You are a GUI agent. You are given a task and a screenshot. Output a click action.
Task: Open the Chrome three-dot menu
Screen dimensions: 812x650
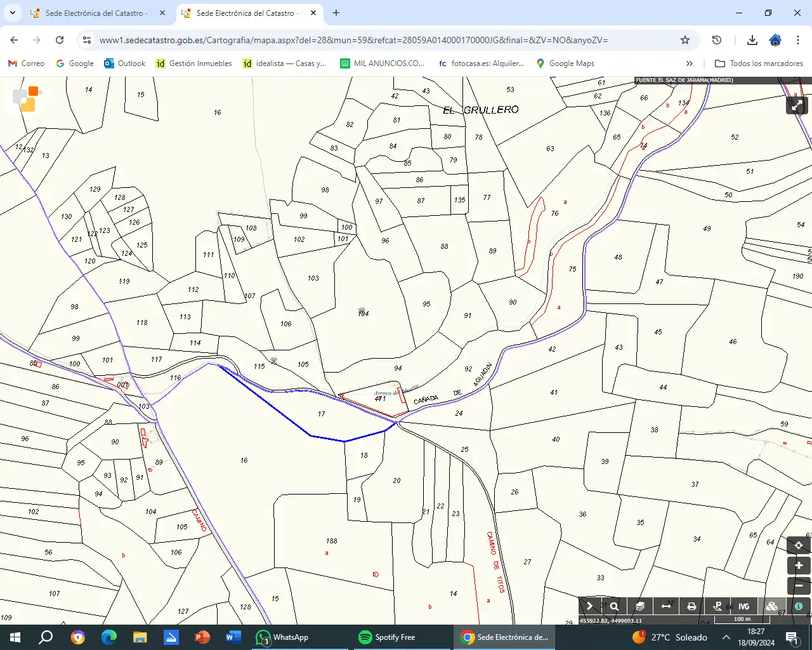tap(798, 40)
